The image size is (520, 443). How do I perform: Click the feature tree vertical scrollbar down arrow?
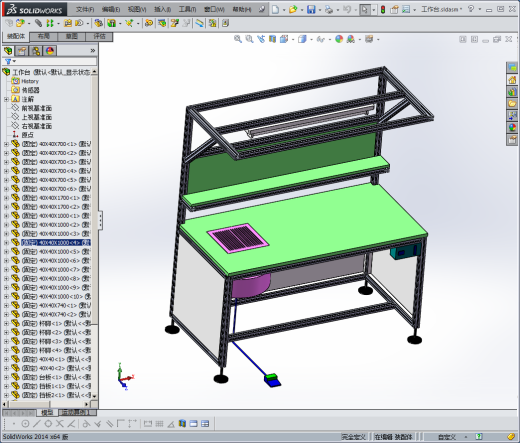pos(94,396)
